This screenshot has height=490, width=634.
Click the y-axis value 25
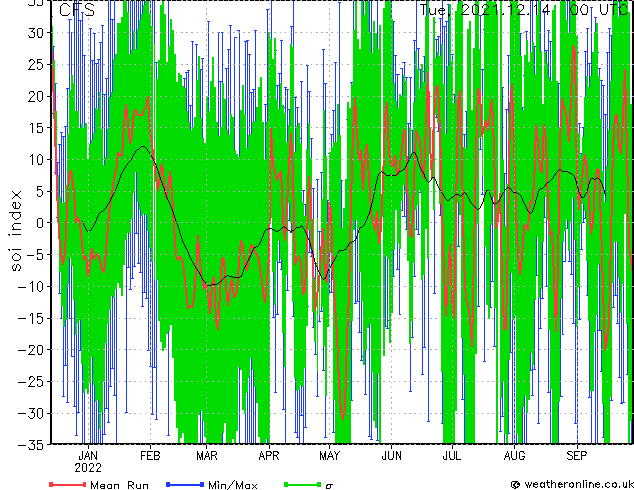tap(35, 64)
